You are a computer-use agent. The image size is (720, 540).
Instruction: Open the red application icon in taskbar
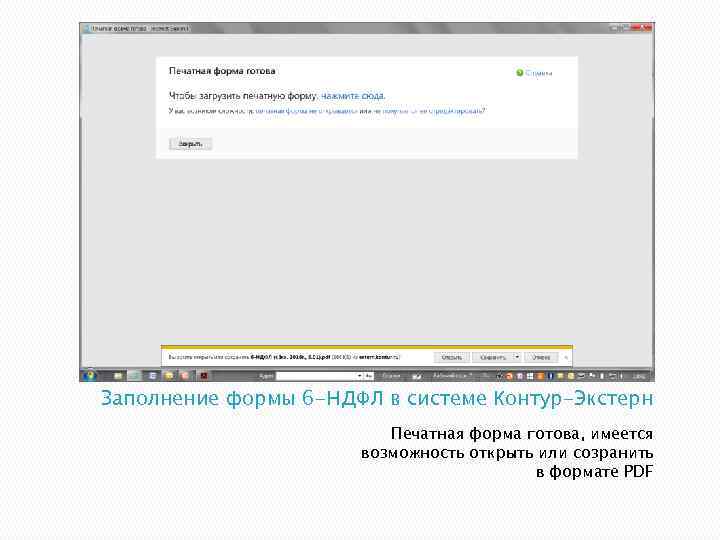[204, 376]
